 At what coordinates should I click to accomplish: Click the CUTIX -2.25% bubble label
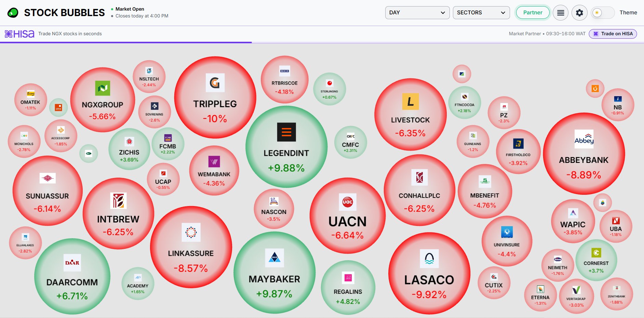tap(494, 288)
